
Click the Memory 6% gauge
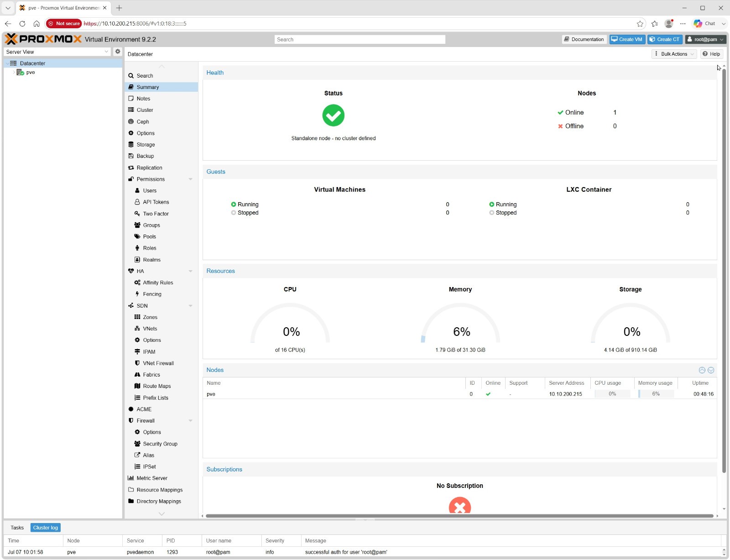(460, 323)
